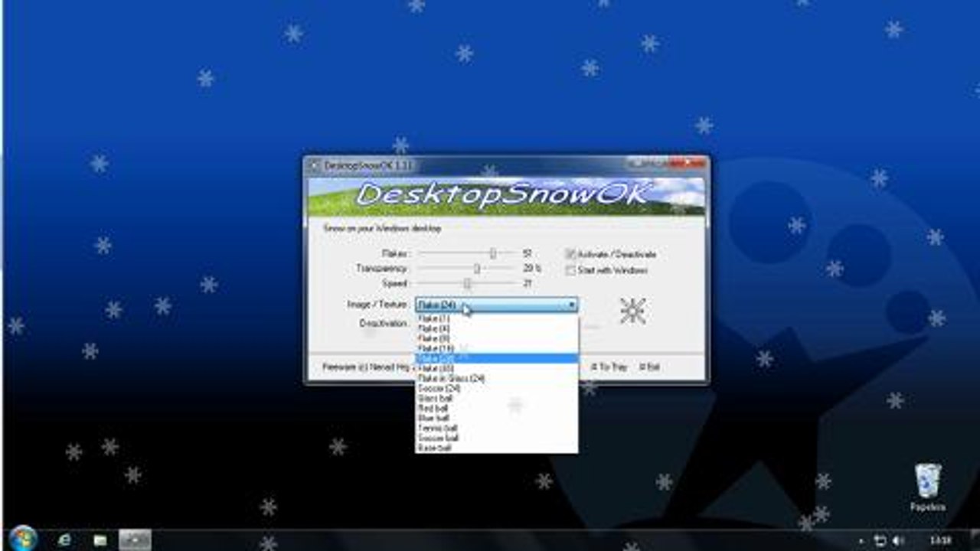Screen dimensions: 980x551
Task: Choose Red ball texture option
Action: (496, 408)
